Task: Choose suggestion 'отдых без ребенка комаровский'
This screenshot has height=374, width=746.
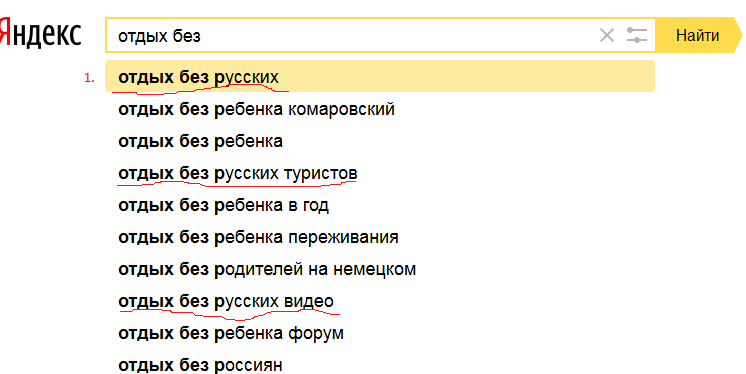Action: point(380,109)
